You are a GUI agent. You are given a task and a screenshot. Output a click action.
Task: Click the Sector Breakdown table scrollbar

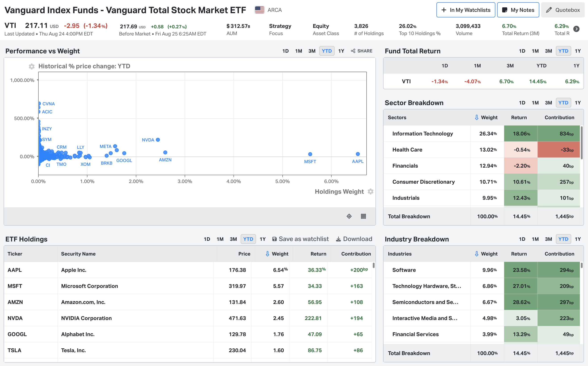(x=582, y=143)
